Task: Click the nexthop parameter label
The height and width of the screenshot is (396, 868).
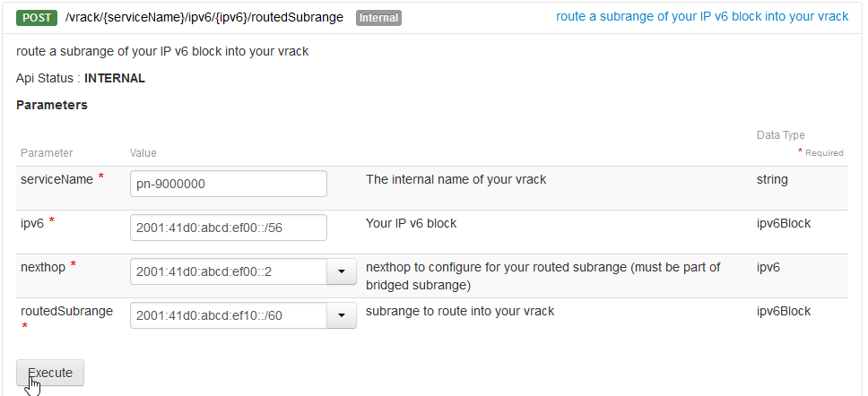Action: (x=43, y=266)
